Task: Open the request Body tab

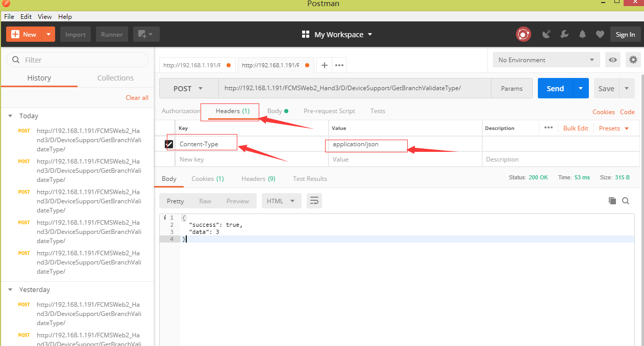Action: (278, 111)
